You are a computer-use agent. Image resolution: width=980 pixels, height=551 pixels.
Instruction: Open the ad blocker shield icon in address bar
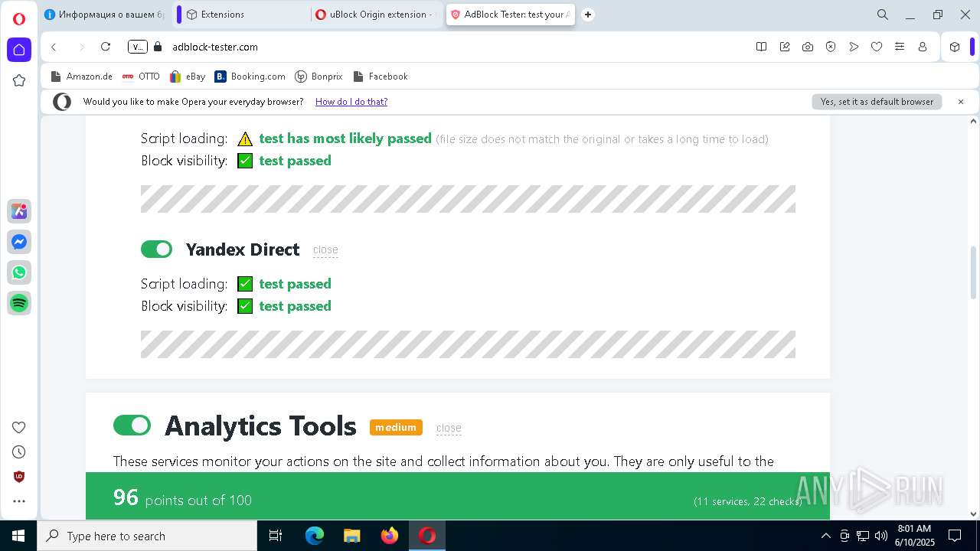pos(831,47)
